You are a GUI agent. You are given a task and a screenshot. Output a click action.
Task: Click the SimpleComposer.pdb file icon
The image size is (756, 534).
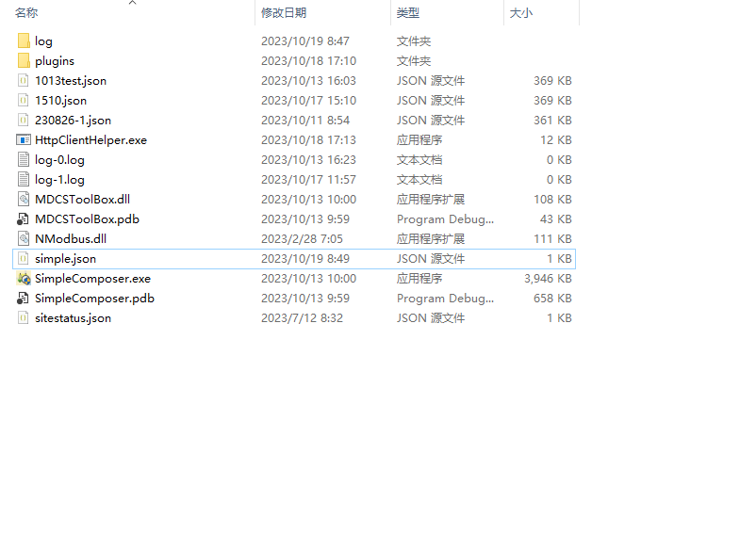[24, 299]
